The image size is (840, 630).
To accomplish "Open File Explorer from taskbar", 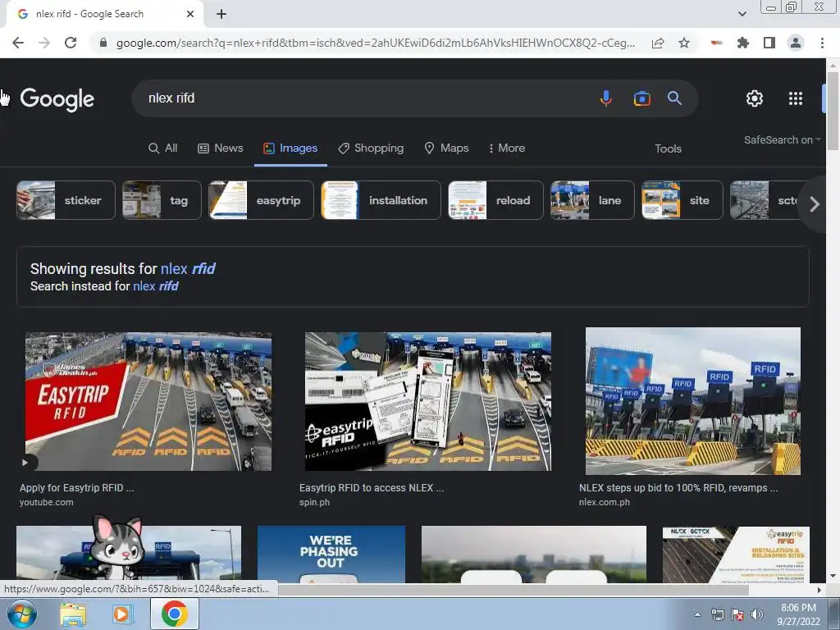I will pos(73,614).
